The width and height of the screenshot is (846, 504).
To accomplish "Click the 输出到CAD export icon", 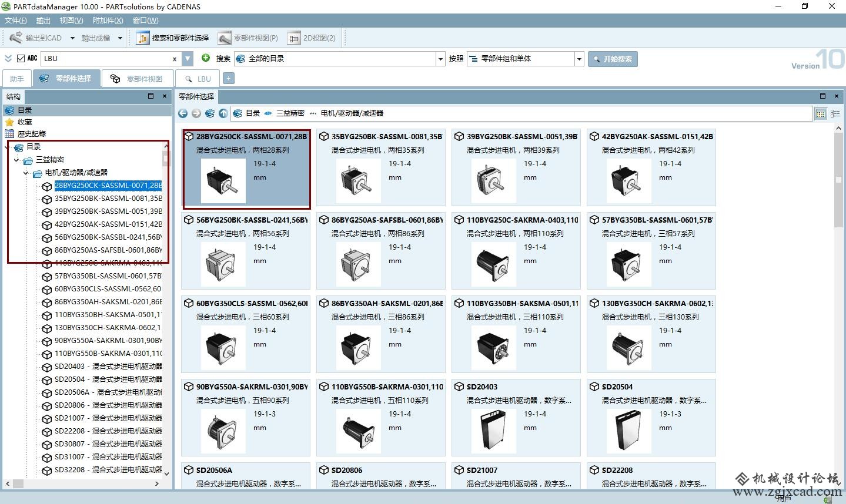I will coord(16,38).
